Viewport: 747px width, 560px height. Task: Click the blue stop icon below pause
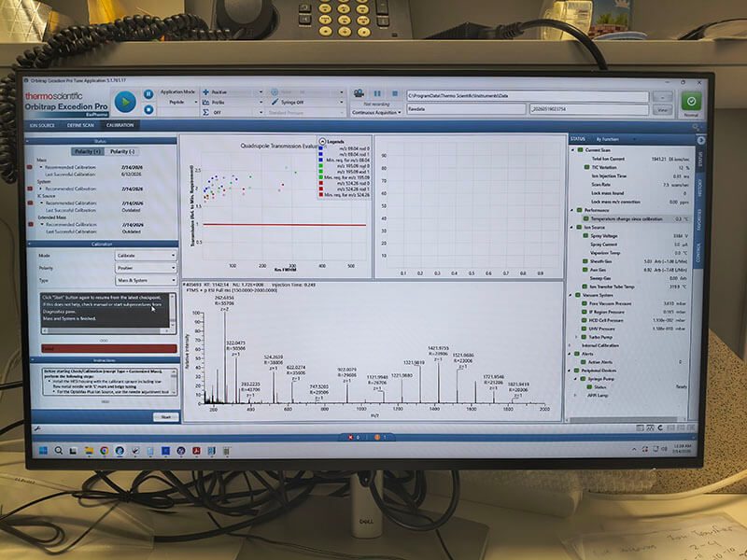(148, 109)
